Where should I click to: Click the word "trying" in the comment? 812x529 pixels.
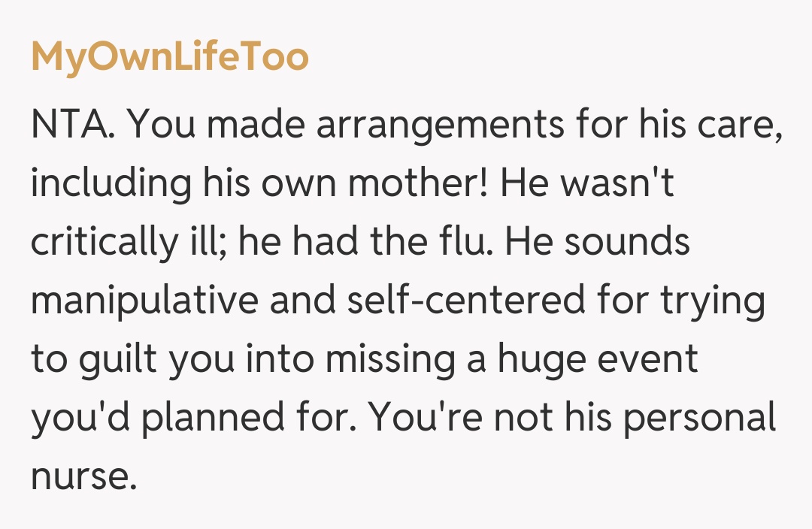pos(714,301)
